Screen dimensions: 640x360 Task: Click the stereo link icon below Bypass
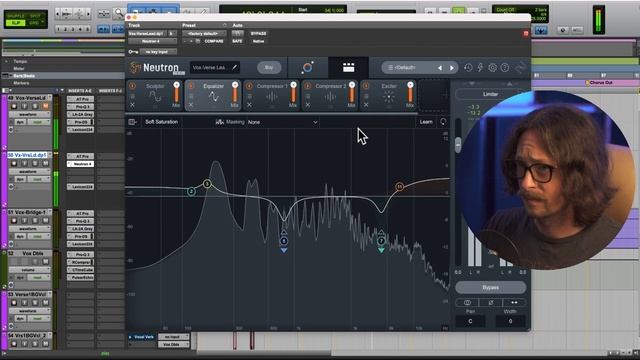467,302
